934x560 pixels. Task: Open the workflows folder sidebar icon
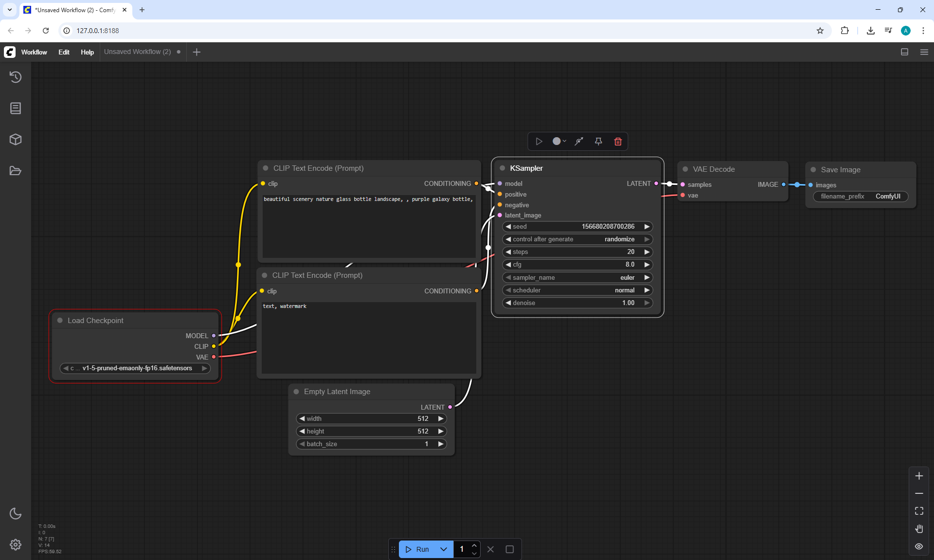[16, 171]
